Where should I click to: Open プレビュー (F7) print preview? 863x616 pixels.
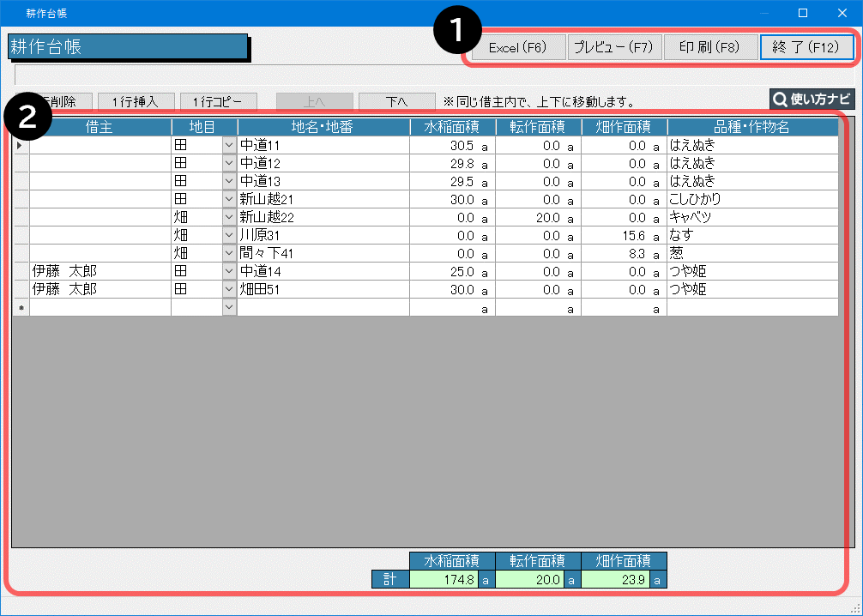(x=613, y=47)
